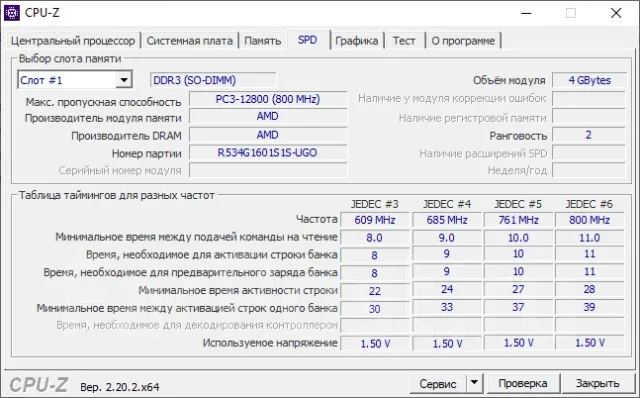Click the 1.50 V cell under JEDEC #6
Image resolution: width=640 pixels, height=398 pixels.
click(x=589, y=343)
